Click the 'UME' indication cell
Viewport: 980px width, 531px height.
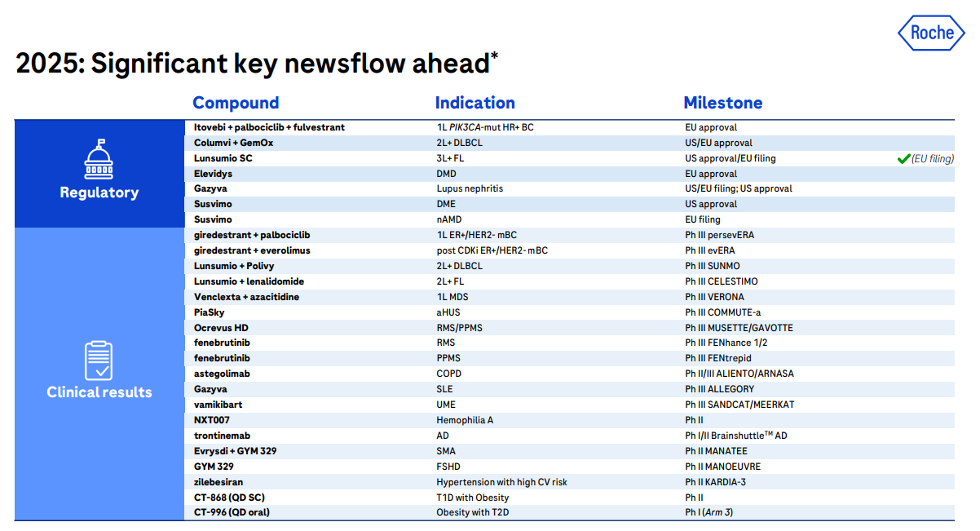click(447, 405)
